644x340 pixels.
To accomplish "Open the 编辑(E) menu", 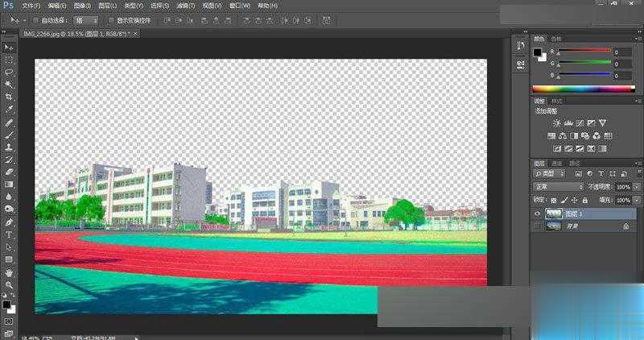I will pyautogui.click(x=56, y=6).
